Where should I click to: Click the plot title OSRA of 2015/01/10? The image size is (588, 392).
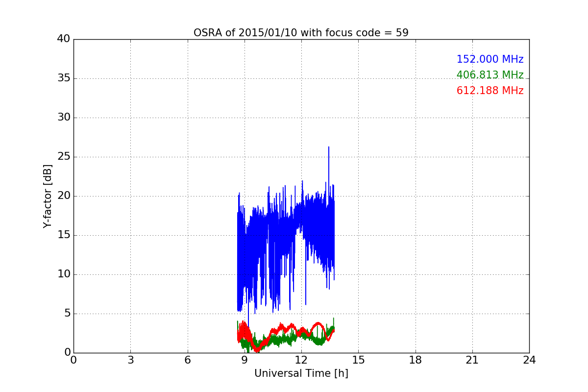(x=301, y=33)
